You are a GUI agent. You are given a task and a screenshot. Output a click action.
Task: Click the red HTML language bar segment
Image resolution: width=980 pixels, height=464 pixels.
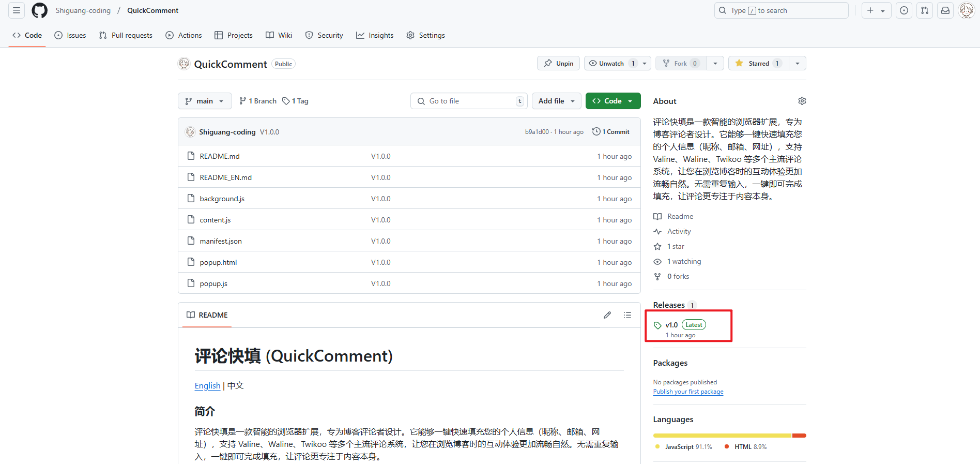799,436
